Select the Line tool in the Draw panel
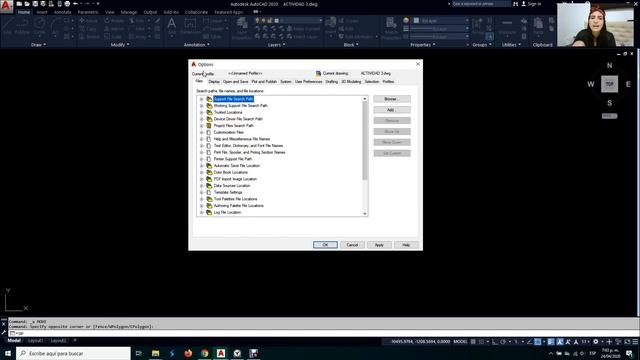 [7, 26]
